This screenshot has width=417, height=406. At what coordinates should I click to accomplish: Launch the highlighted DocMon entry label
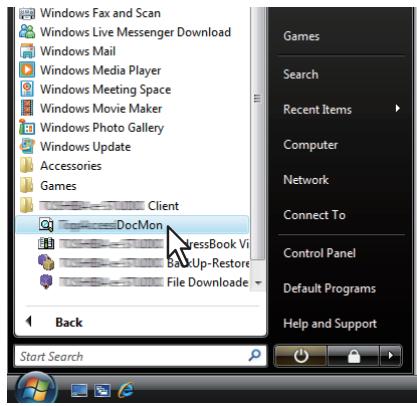tap(111, 225)
